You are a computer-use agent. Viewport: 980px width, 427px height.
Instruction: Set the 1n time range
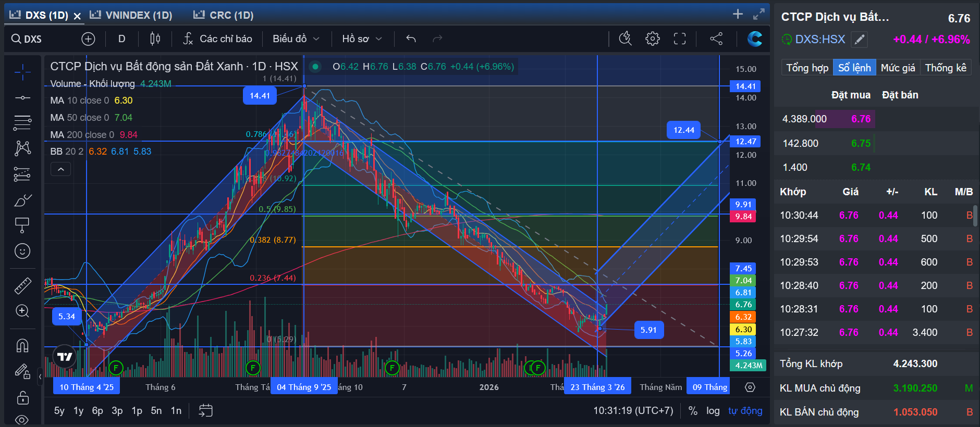point(176,411)
